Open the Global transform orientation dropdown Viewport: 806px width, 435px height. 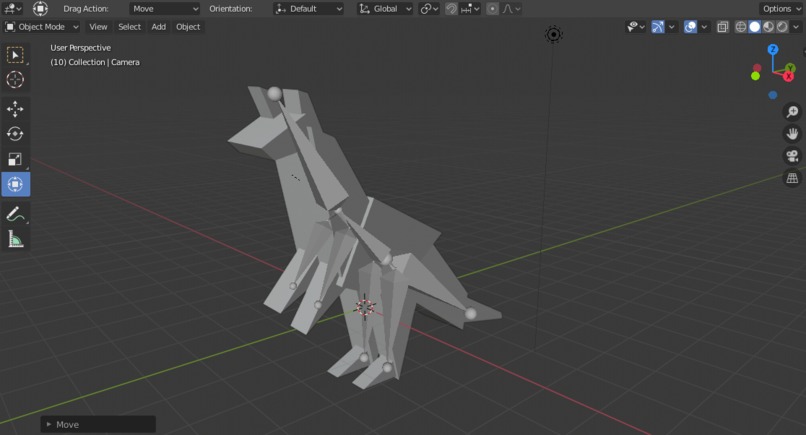384,9
